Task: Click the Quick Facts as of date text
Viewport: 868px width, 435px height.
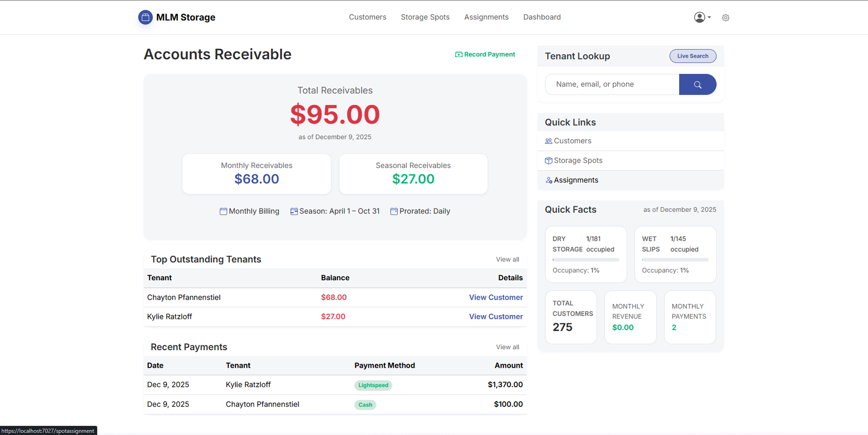Action: [680, 210]
